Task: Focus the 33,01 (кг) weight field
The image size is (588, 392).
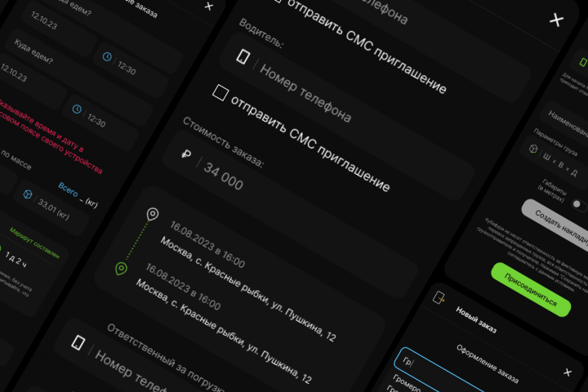Action: click(51, 207)
